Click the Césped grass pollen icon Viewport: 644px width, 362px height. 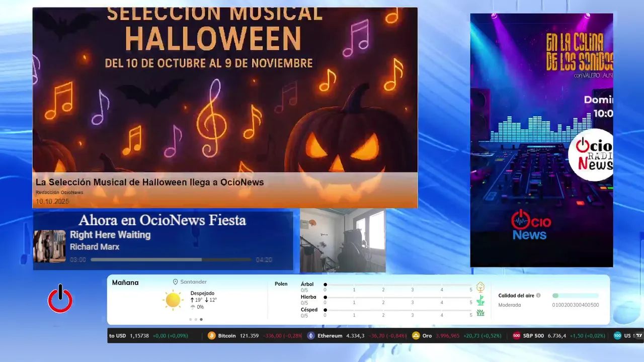coord(480,313)
